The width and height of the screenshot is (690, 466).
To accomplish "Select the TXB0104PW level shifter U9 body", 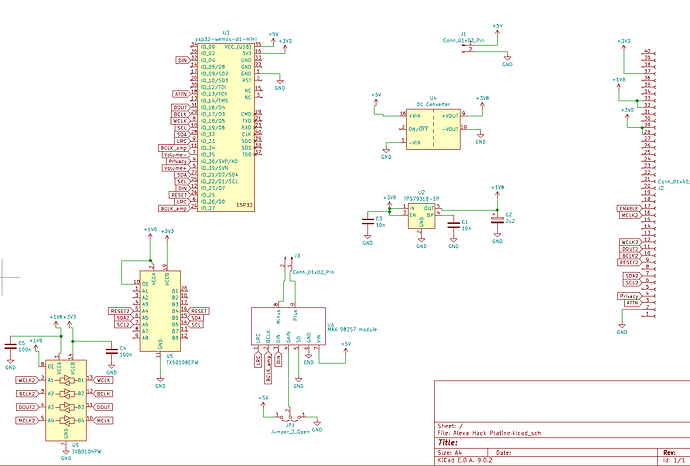I will coord(66,400).
